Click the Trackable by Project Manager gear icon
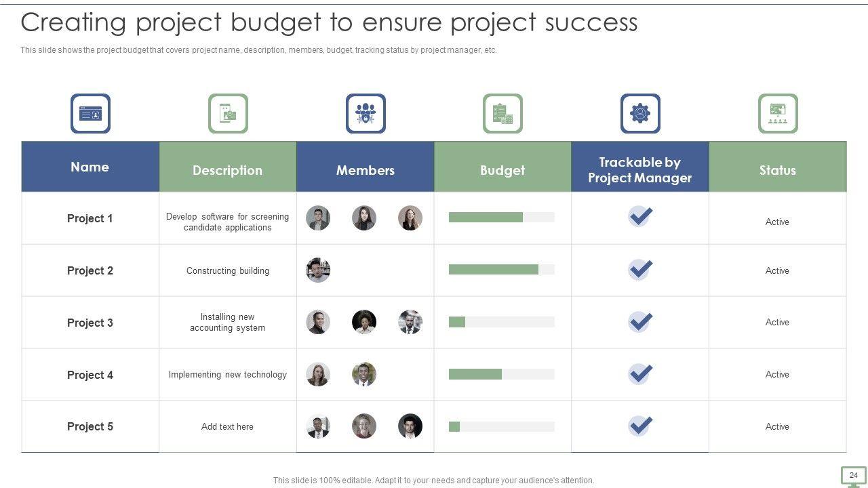Image resolution: width=868 pixels, height=488 pixels. (640, 113)
